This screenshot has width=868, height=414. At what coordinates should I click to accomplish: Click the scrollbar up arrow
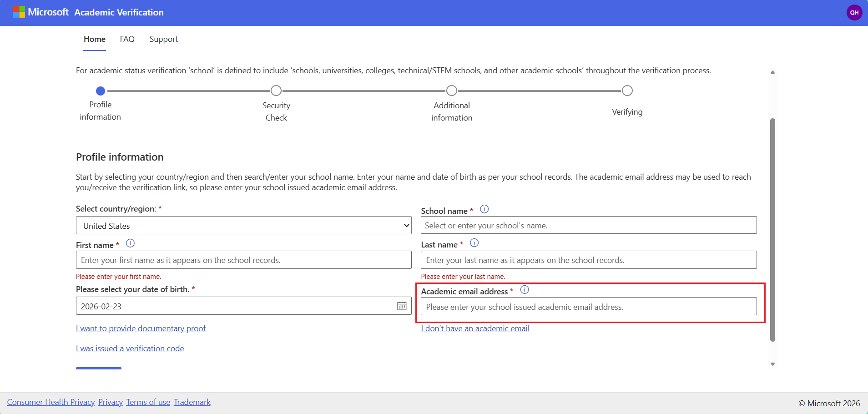tap(772, 72)
